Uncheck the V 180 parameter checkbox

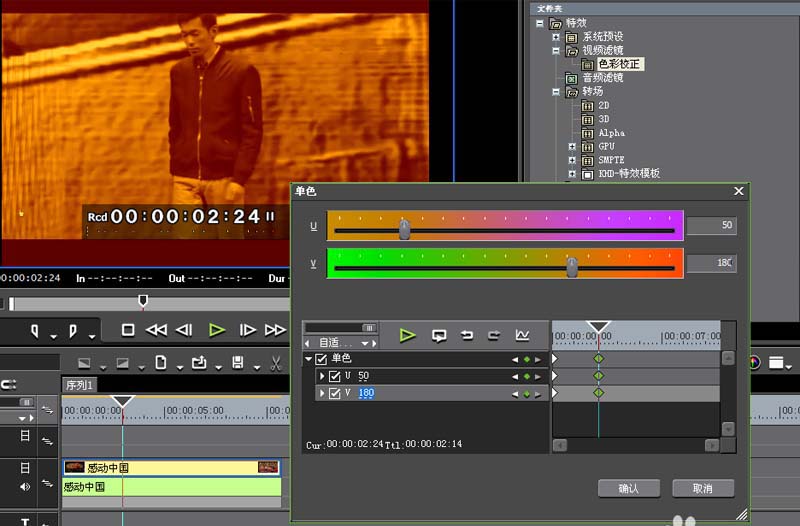335,394
